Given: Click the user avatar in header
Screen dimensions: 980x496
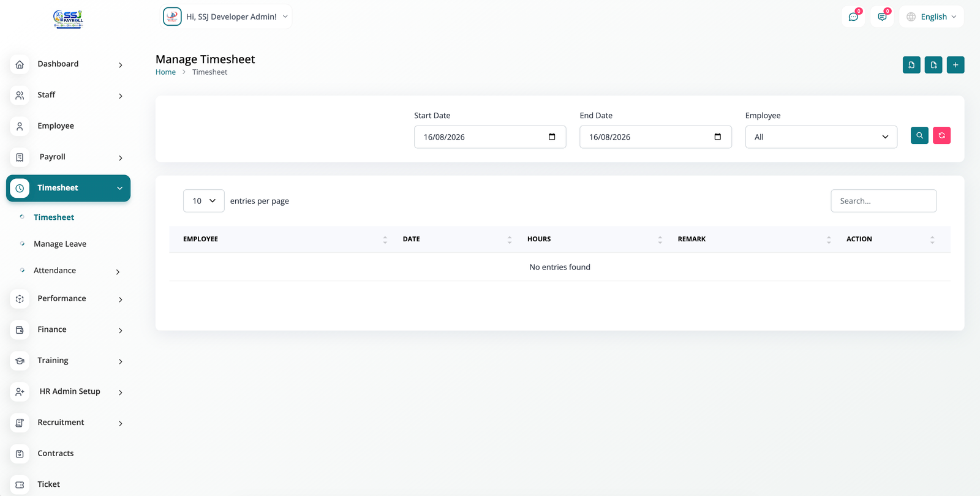Looking at the screenshot, I should pyautogui.click(x=172, y=17).
